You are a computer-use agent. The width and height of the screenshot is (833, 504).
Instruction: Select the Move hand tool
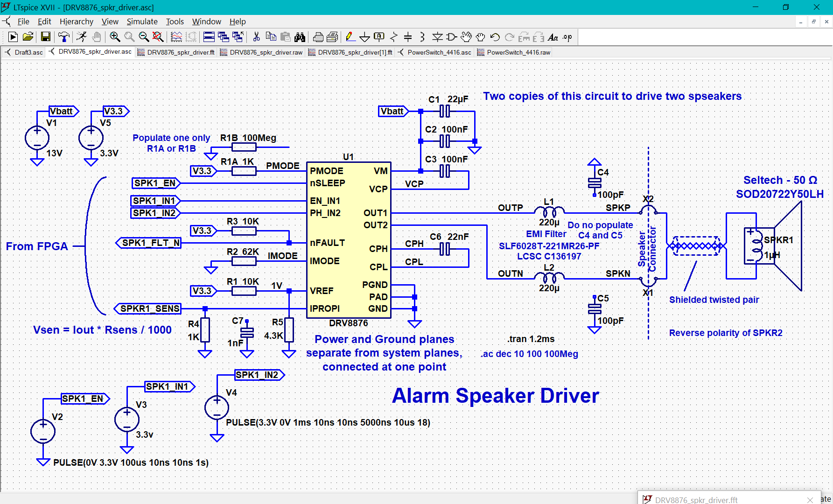click(466, 37)
